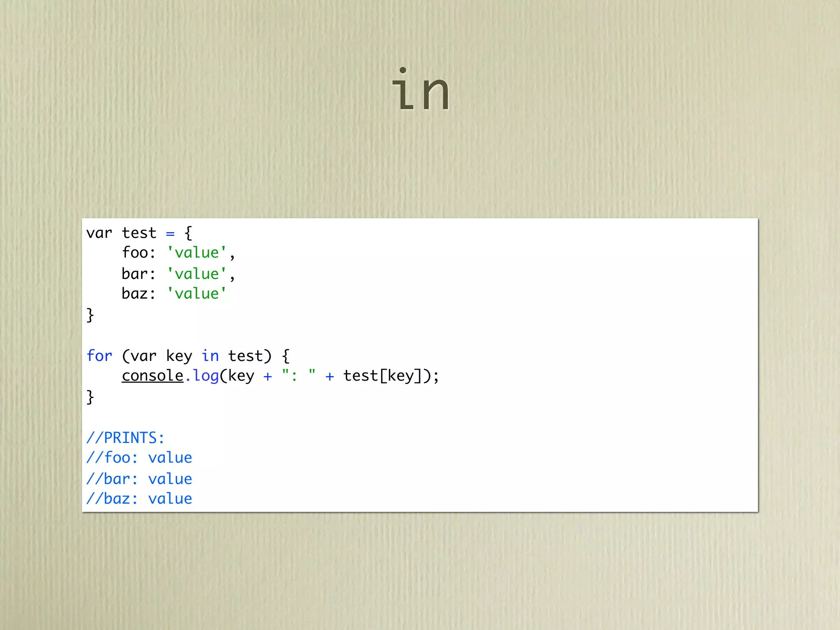This screenshot has height=630, width=840.
Task: Click the "//baz: value" comment line
Action: pyautogui.click(x=139, y=499)
